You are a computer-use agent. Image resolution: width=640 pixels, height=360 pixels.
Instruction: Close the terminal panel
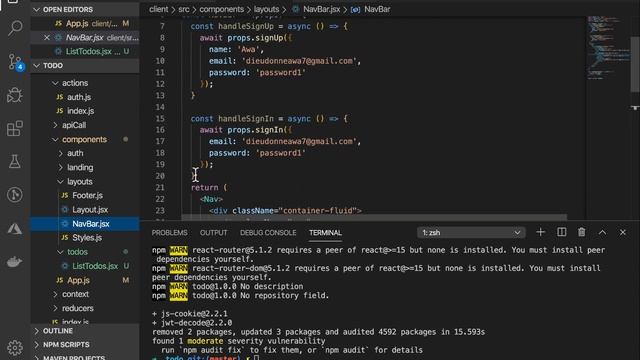click(623, 232)
